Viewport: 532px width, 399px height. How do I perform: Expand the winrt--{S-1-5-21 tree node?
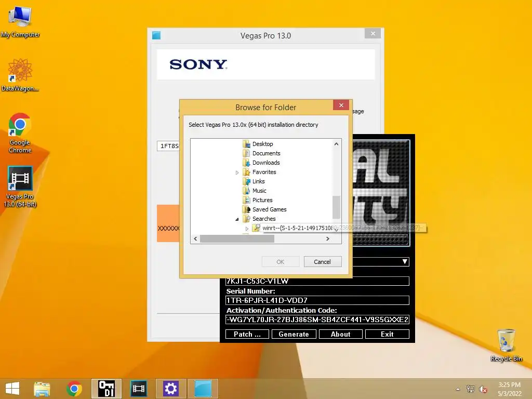pyautogui.click(x=247, y=229)
